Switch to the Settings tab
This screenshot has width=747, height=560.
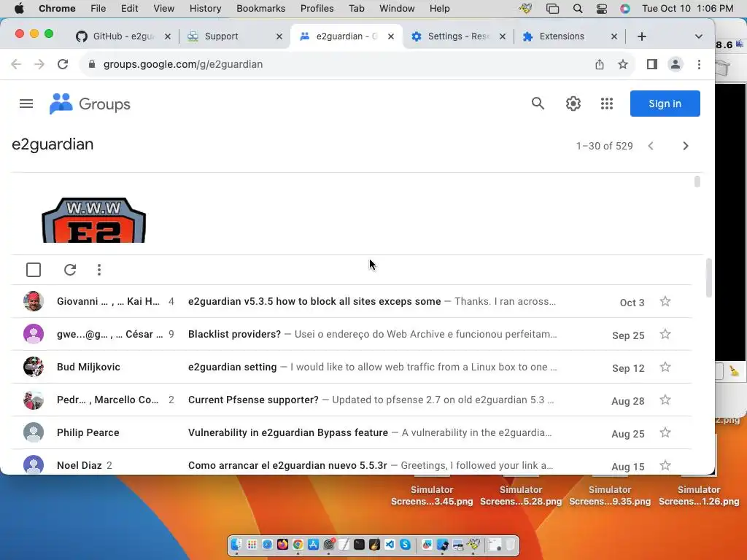(458, 36)
